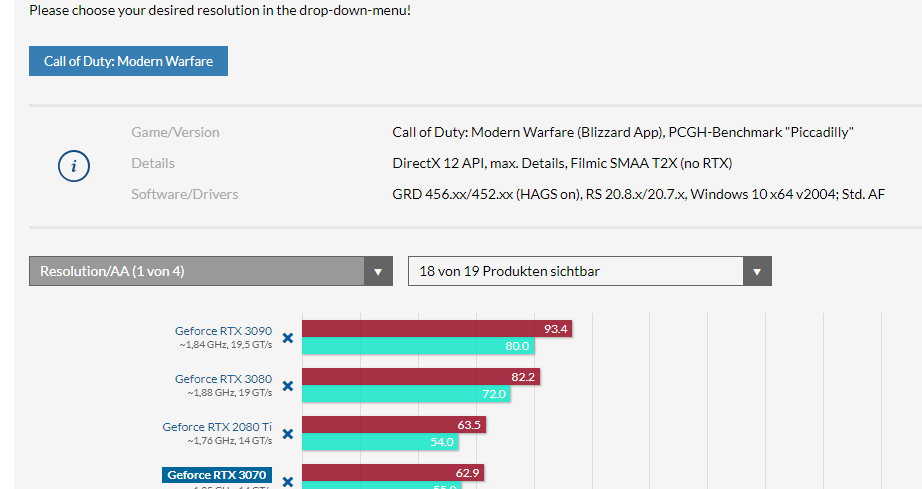The height and width of the screenshot is (489, 922).
Task: Remove Geforce RTX 3080 with X icon
Action: point(288,386)
